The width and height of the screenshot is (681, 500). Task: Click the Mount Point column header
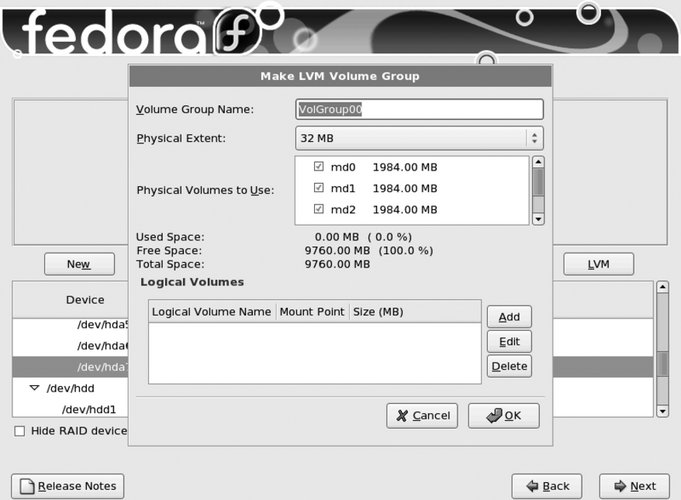(312, 312)
